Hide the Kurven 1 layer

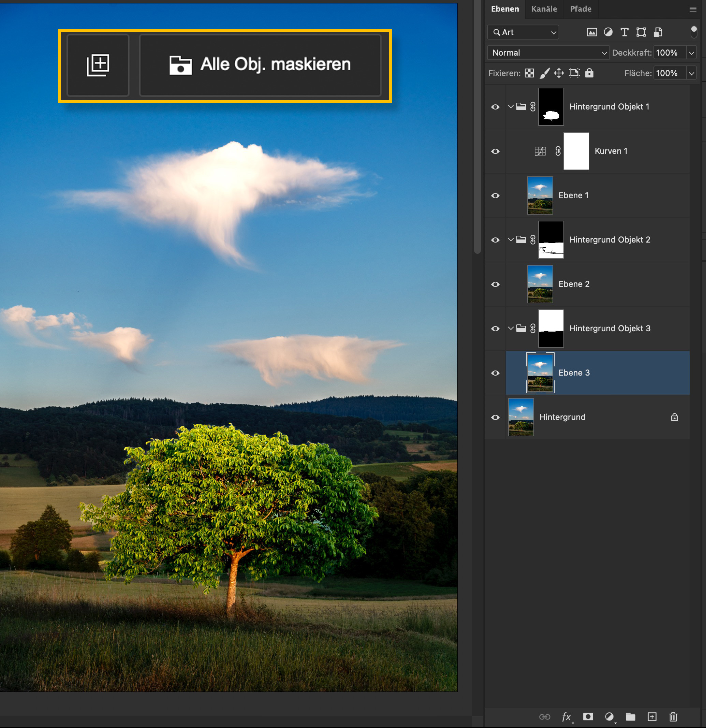[495, 151]
